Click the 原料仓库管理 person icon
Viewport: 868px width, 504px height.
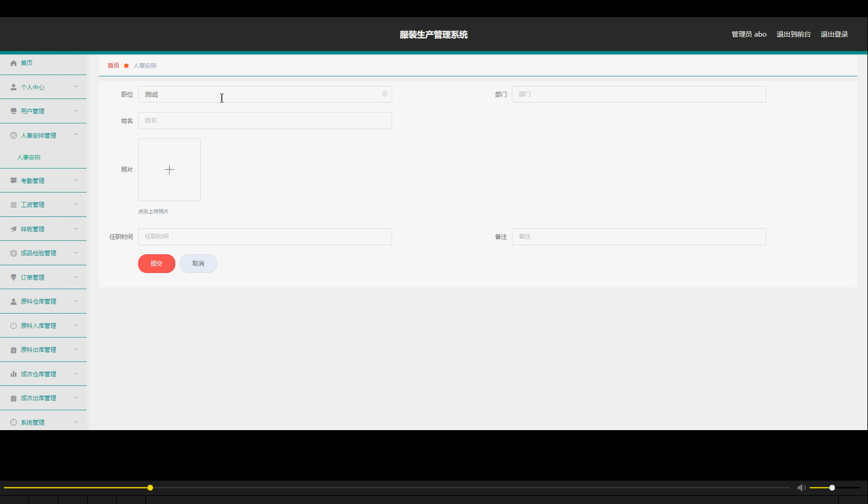[x=14, y=301]
